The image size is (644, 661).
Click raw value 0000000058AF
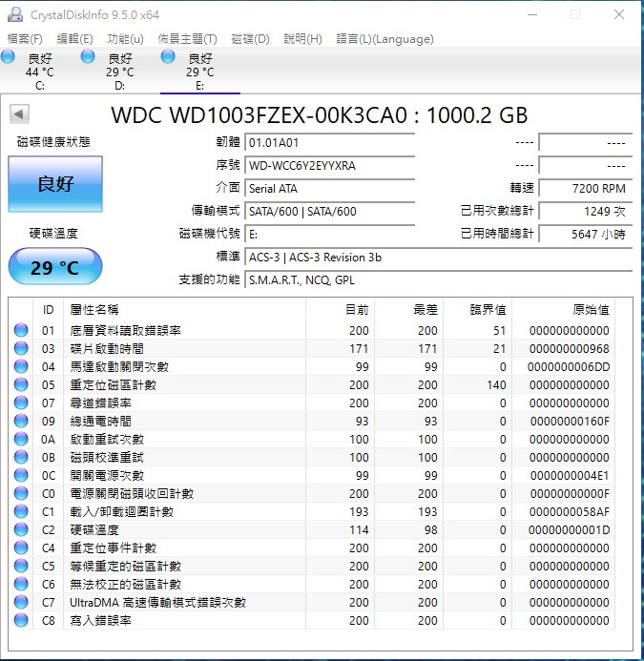point(569,511)
